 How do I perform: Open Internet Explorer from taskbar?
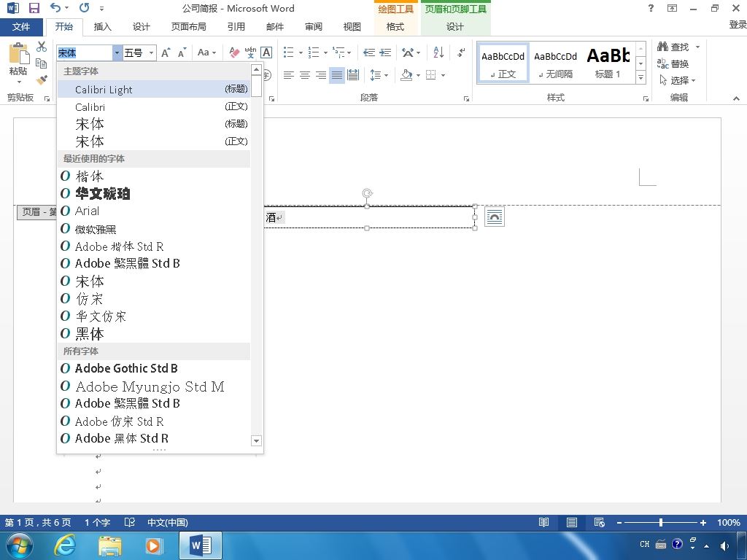tap(65, 545)
